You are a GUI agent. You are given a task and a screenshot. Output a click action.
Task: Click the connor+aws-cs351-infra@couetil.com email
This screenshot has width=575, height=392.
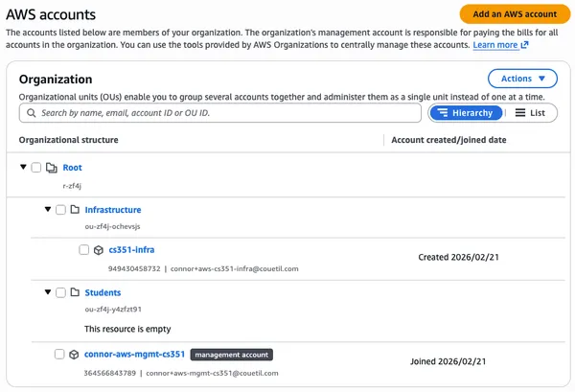click(x=235, y=268)
